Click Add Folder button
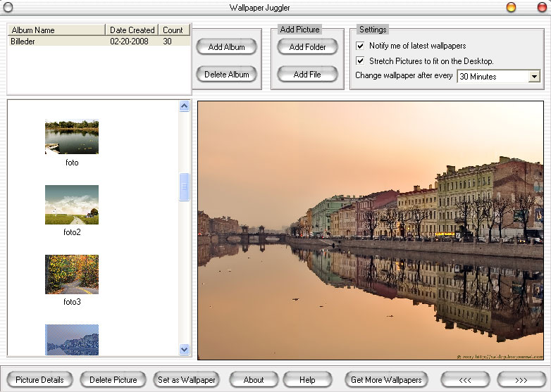Image resolution: width=551 pixels, height=392 pixels. 307,47
